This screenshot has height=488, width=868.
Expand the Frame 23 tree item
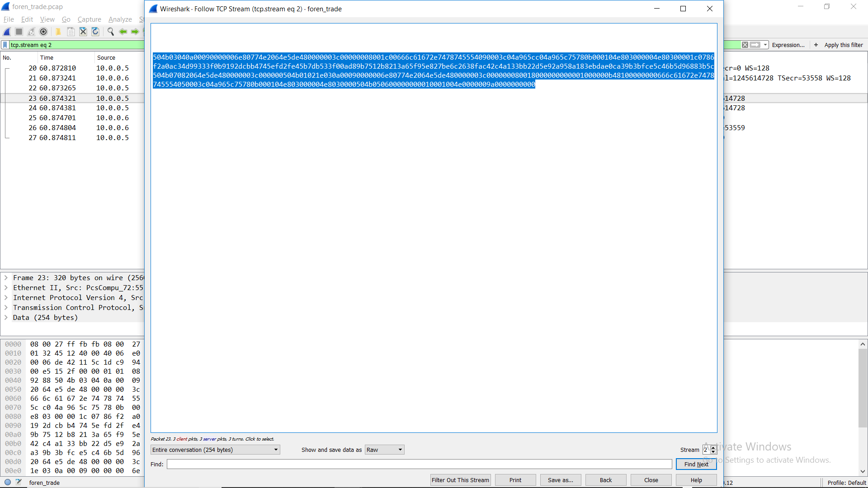point(6,278)
